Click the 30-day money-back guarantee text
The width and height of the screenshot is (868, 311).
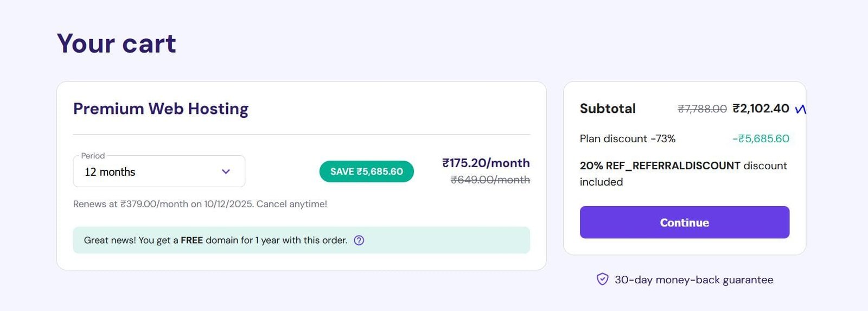(x=694, y=280)
